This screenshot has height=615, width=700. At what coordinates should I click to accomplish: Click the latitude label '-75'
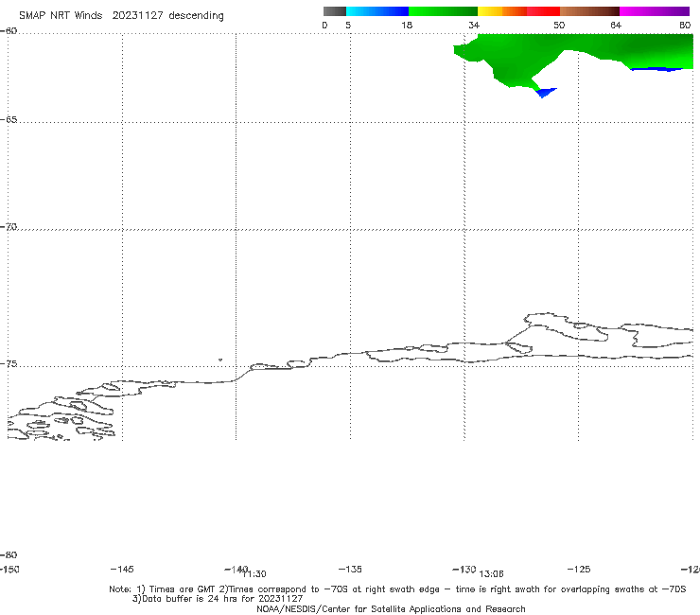point(9,364)
